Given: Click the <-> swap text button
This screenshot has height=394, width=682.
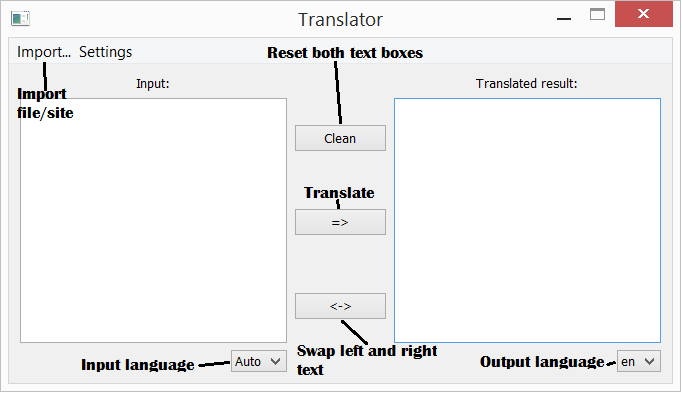Looking at the screenshot, I should pyautogui.click(x=340, y=306).
